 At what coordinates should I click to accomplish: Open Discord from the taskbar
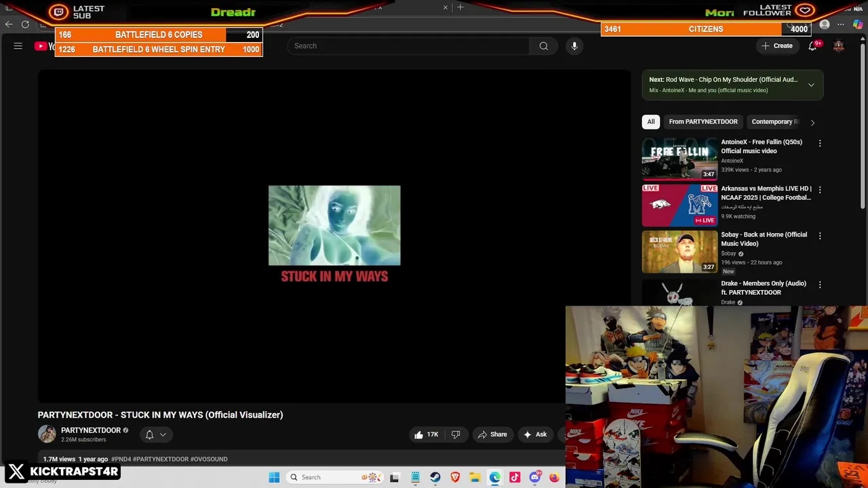click(x=534, y=477)
